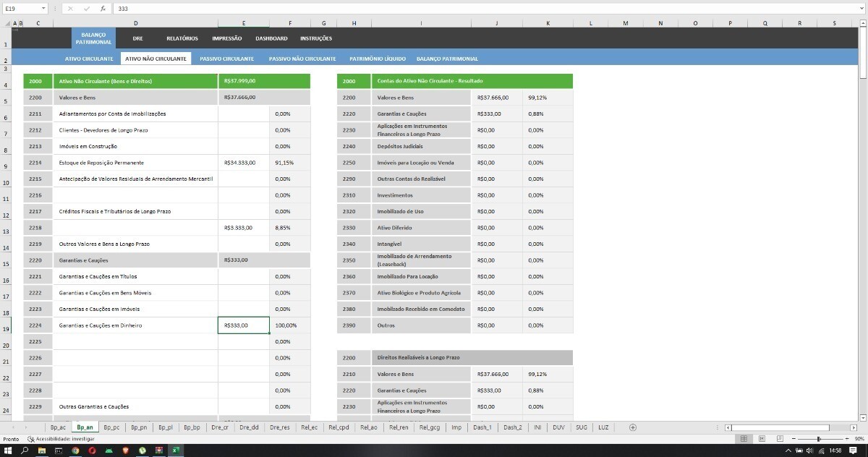Open the Dre_cr sheet tab

[219, 427]
